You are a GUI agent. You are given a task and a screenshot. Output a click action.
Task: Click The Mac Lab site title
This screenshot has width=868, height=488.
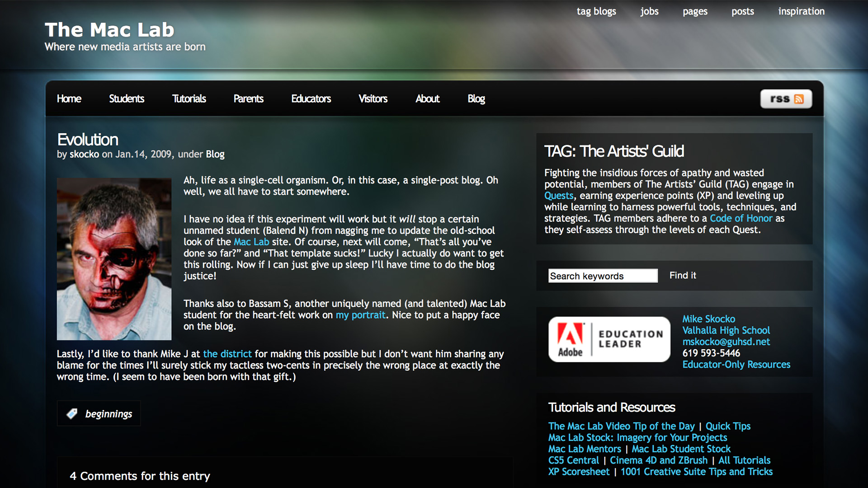pyautogui.click(x=109, y=30)
